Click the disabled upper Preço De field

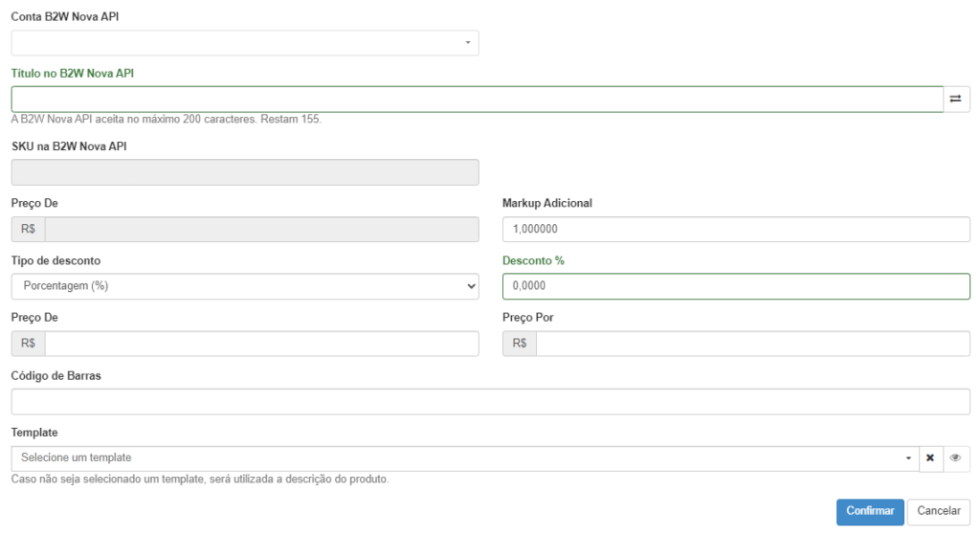click(262, 230)
